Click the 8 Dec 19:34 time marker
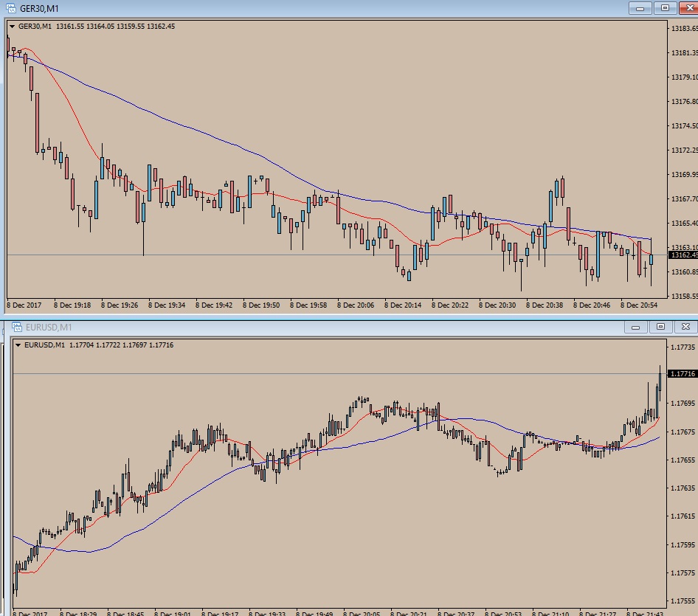The image size is (698, 616). tap(167, 305)
